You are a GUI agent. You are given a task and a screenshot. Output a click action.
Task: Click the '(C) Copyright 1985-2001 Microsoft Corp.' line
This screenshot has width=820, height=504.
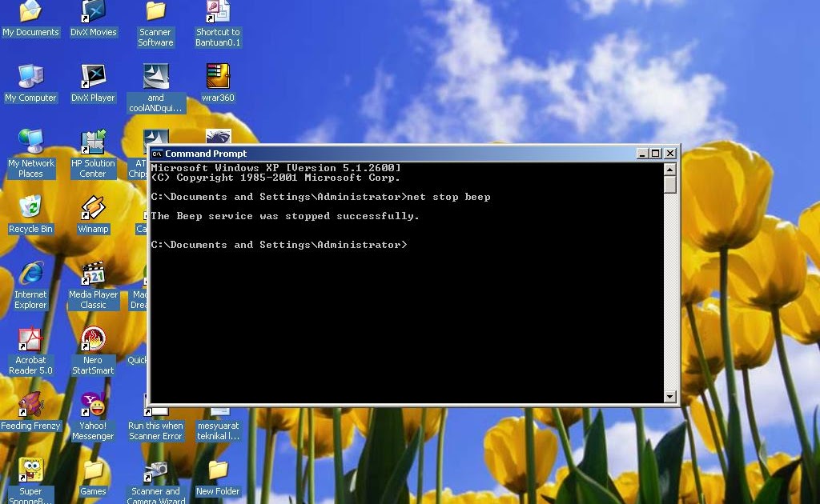(275, 178)
